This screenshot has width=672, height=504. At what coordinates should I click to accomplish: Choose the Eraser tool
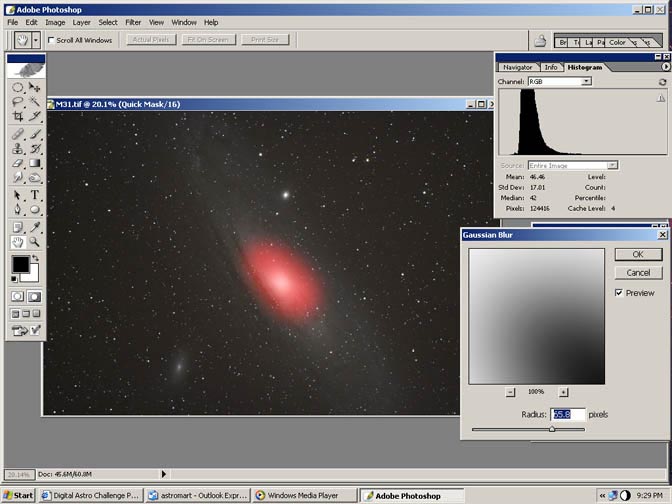[x=18, y=163]
